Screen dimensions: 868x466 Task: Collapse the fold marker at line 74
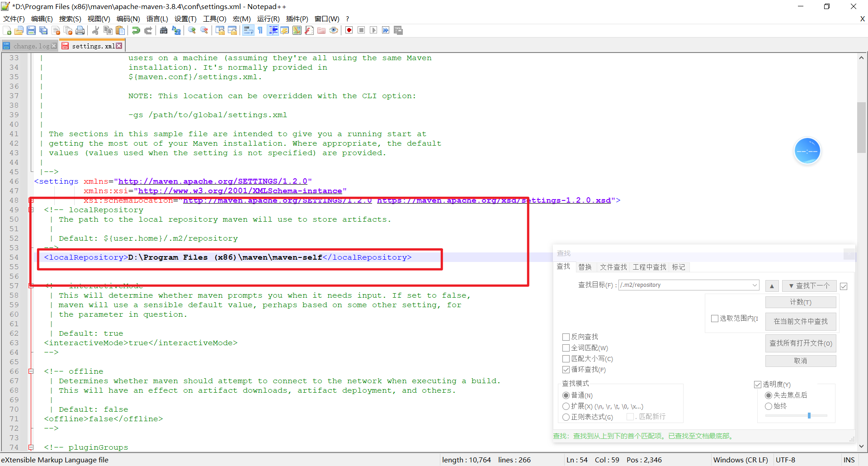pyautogui.click(x=31, y=447)
